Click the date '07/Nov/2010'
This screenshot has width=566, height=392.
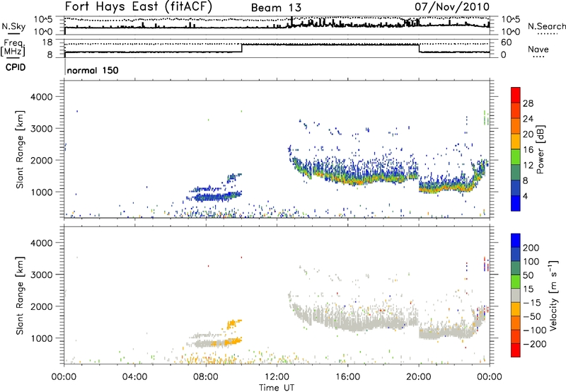point(452,7)
